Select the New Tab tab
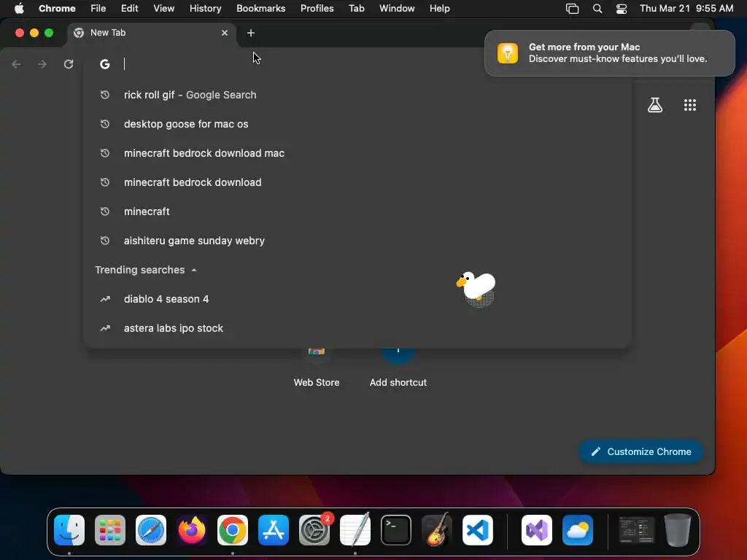The image size is (747, 560). coord(152,33)
